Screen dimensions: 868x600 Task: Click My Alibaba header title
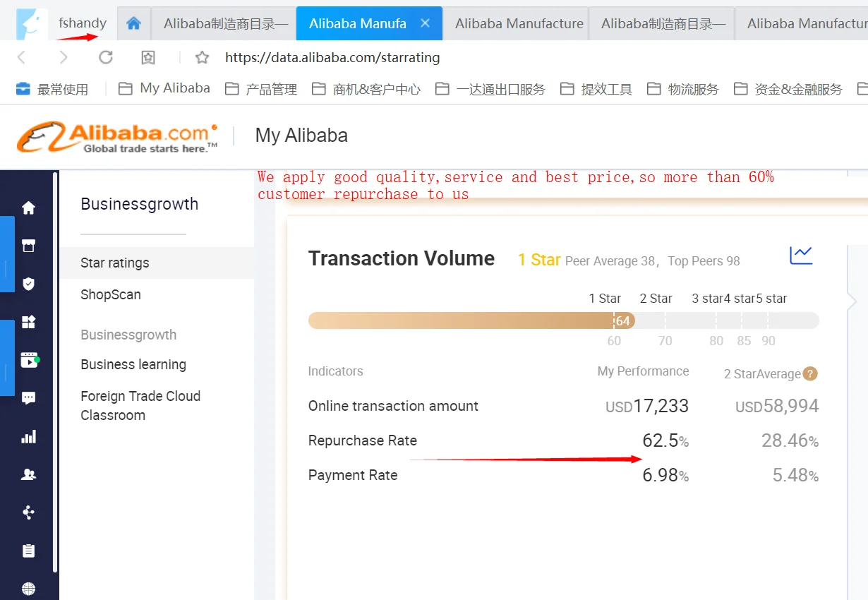[301, 136]
